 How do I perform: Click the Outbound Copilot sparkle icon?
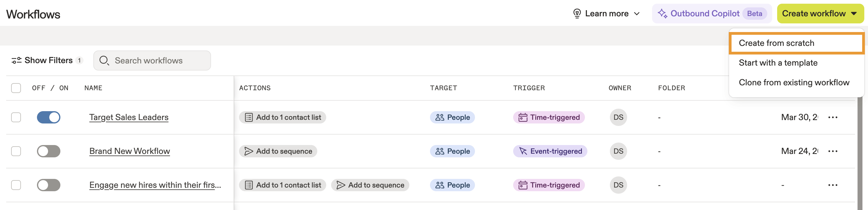[x=662, y=14]
